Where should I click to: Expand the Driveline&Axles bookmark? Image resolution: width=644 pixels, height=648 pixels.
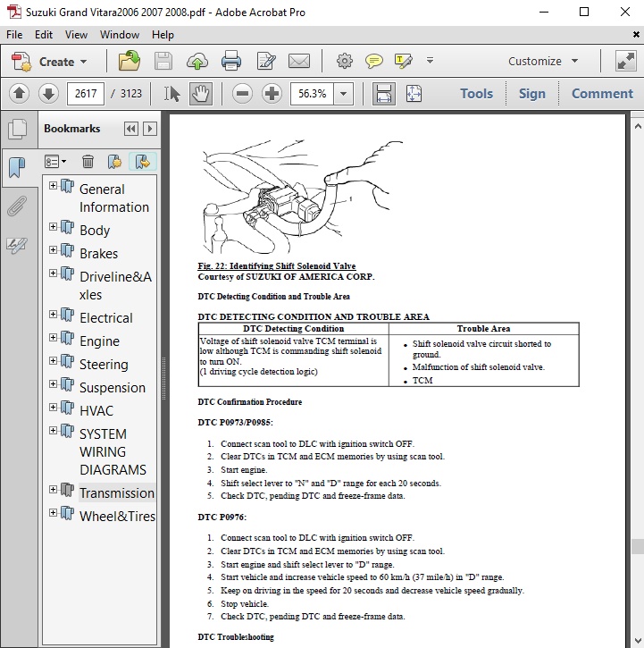pyautogui.click(x=53, y=273)
